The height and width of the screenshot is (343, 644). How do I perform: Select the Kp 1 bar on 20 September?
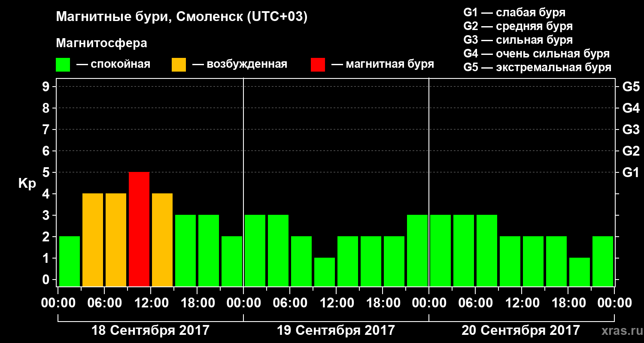coord(580,272)
